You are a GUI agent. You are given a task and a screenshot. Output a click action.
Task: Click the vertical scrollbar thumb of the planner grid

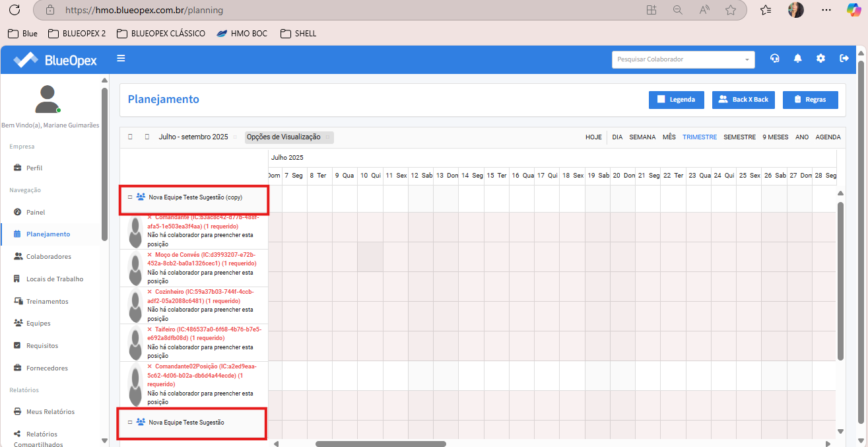(841, 281)
